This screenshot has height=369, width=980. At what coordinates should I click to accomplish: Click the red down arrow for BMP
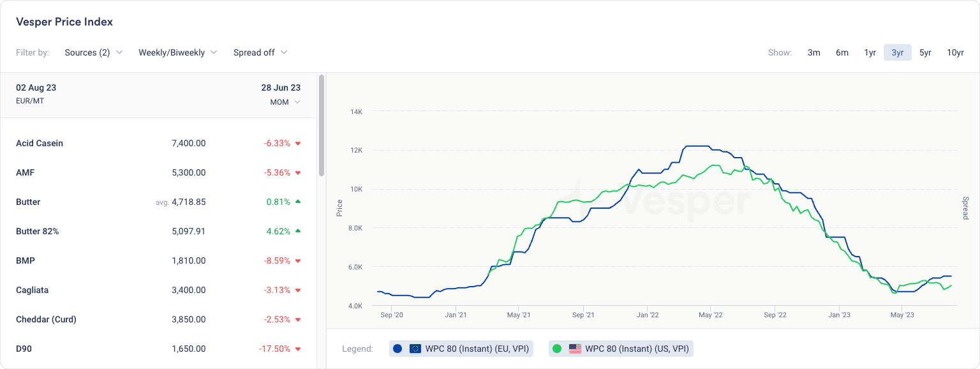click(x=298, y=261)
